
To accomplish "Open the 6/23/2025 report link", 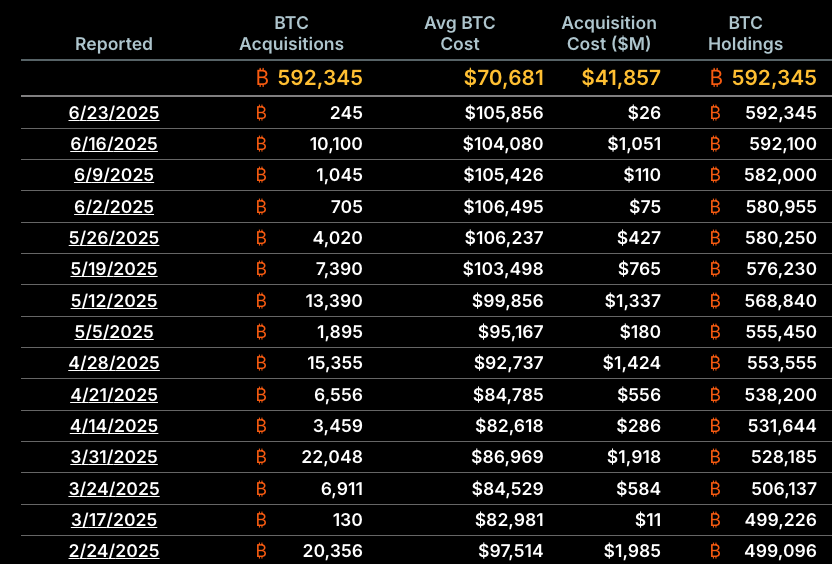I will (114, 113).
